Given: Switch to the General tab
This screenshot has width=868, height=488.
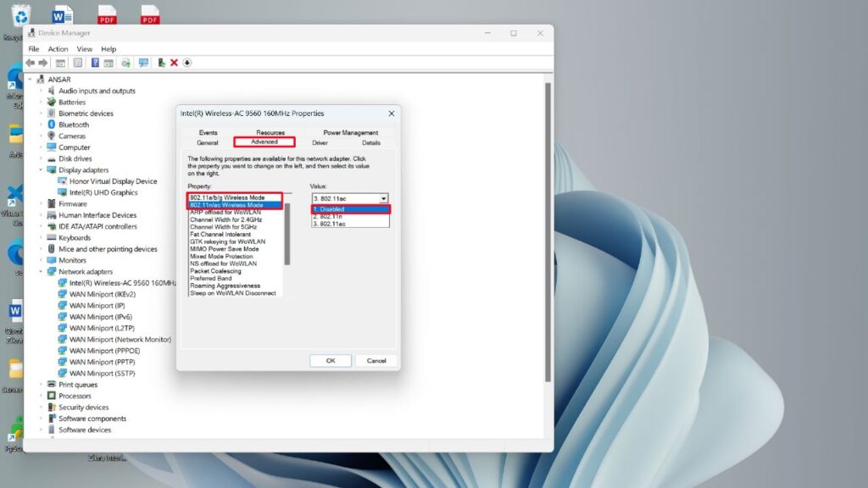Looking at the screenshot, I should [x=208, y=142].
